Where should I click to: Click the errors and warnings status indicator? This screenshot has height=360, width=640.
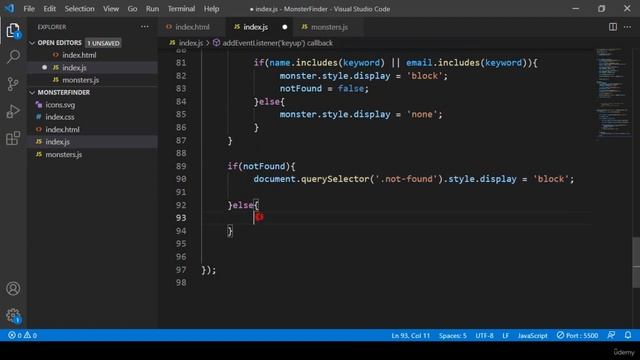click(x=22, y=336)
